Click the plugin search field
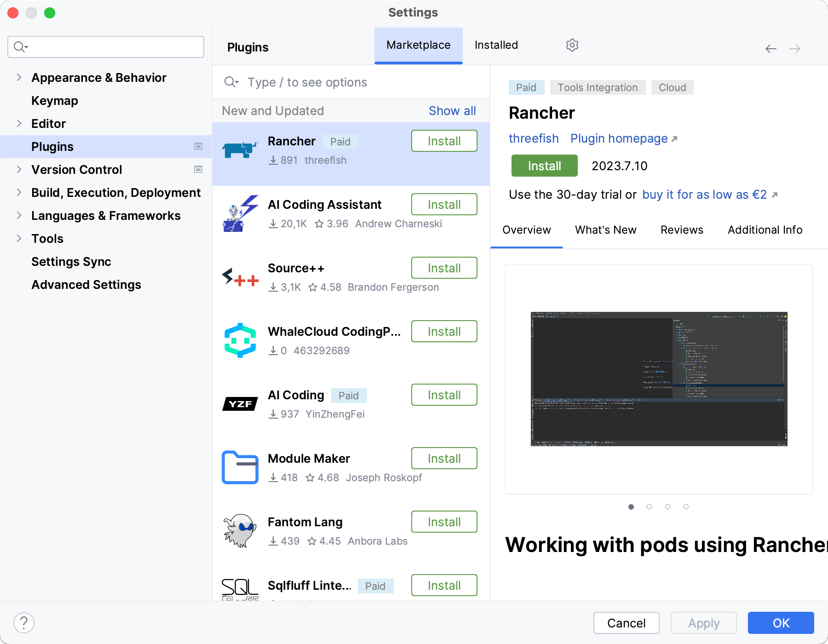This screenshot has width=828, height=644. click(351, 82)
